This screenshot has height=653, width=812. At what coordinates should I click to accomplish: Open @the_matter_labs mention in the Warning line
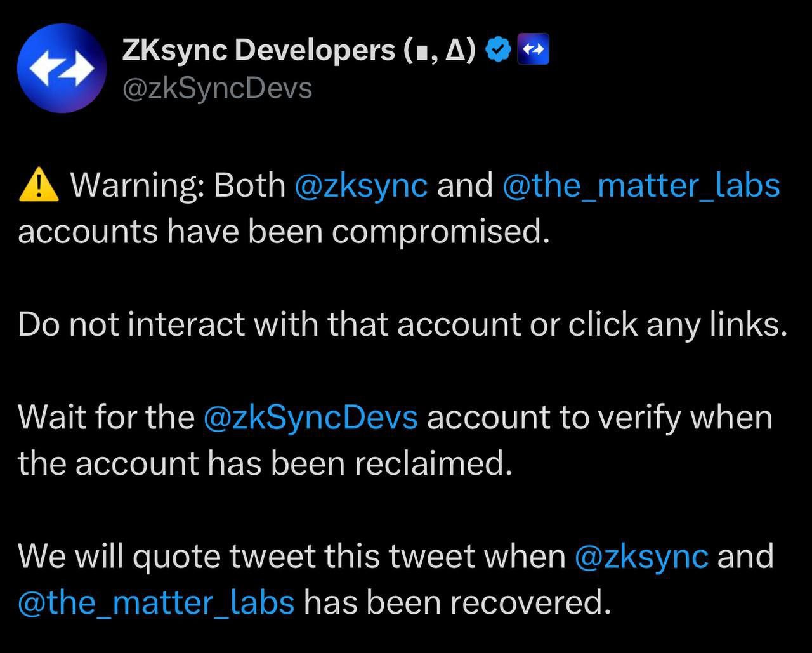click(641, 186)
